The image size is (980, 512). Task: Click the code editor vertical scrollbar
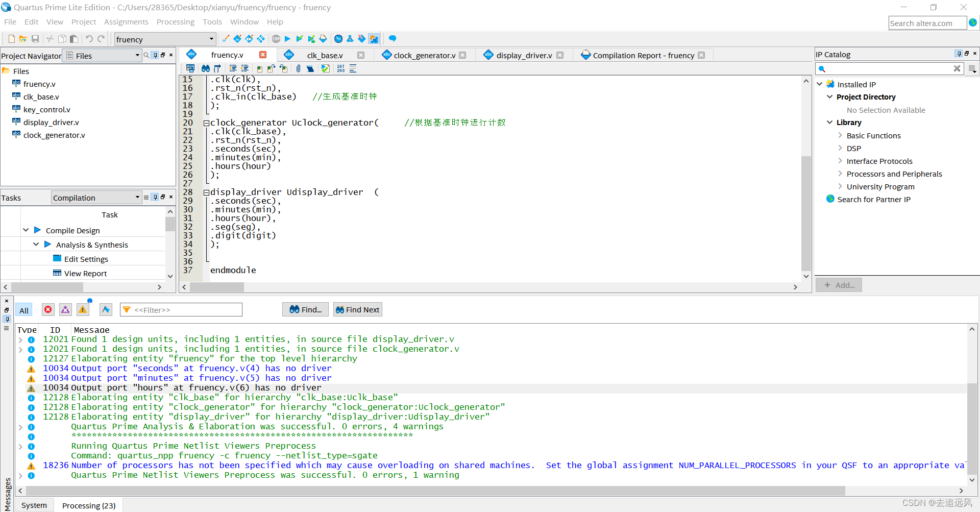point(806,179)
